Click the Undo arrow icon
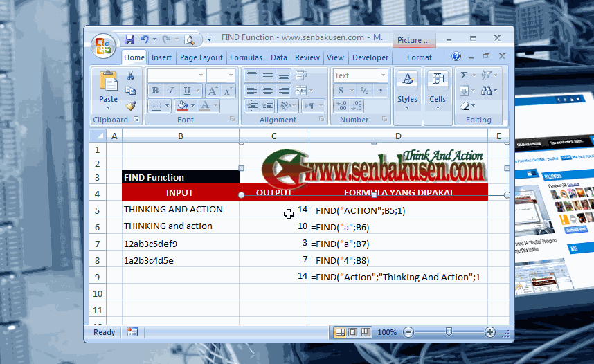Viewport: 594px width, 364px height. [144, 39]
